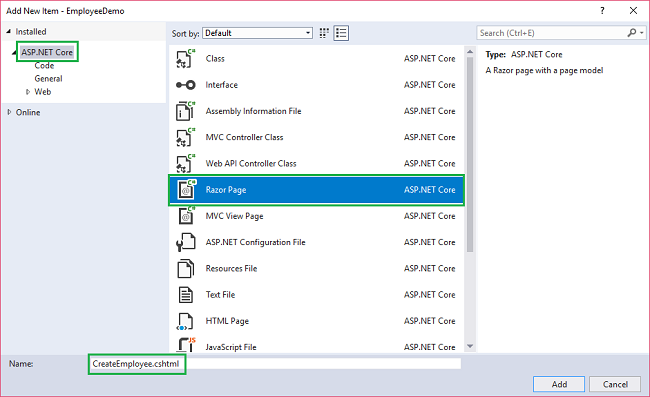Screen dimensions: 650x397
Task: Select the Web category label
Action: 43,92
